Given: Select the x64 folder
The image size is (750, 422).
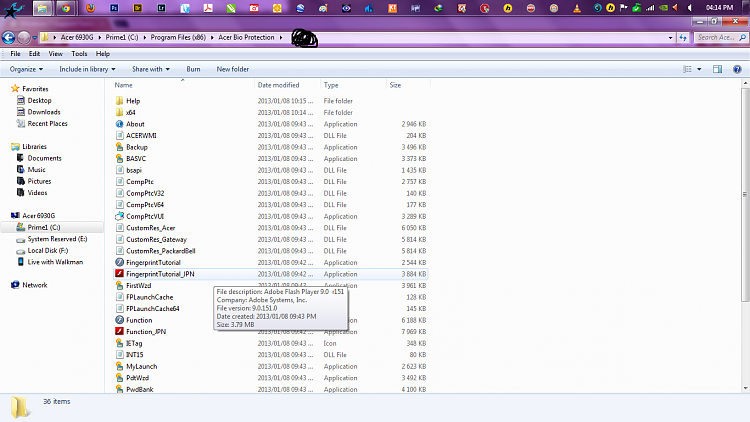Looking at the screenshot, I should pyautogui.click(x=131, y=112).
